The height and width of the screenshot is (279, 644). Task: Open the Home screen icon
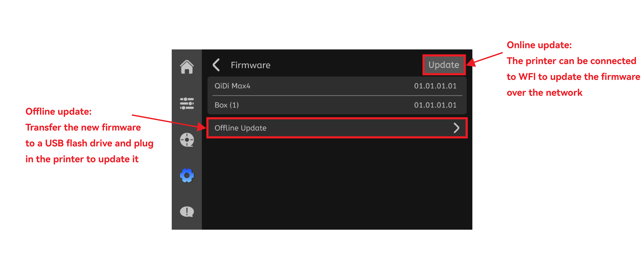tap(187, 67)
